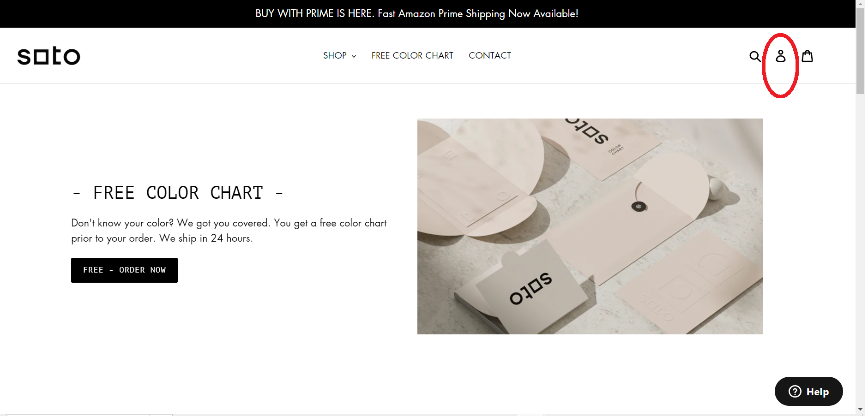Viewport: 868px width, 416px height.
Task: Click the color chart product photo
Action: [590, 226]
